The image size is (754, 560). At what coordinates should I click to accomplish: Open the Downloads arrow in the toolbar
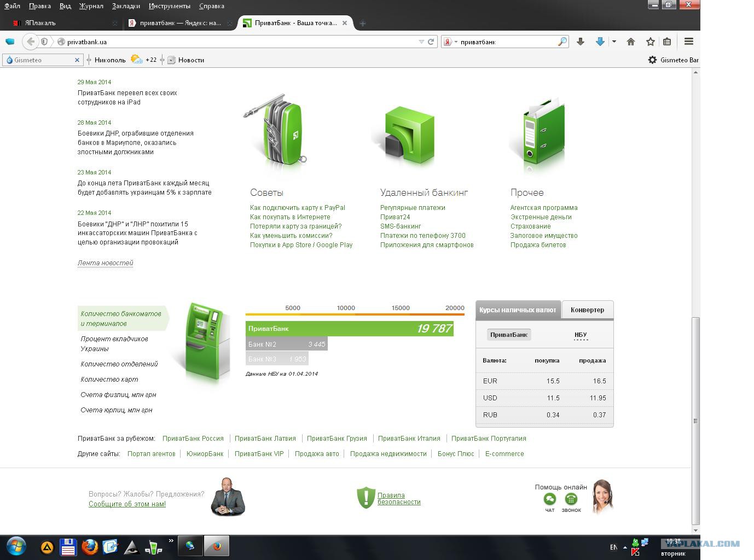581,42
